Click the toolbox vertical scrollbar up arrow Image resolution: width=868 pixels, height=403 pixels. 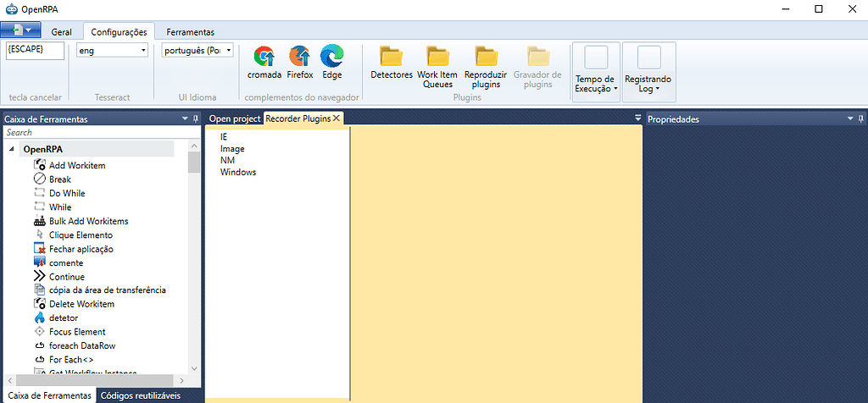(x=194, y=146)
